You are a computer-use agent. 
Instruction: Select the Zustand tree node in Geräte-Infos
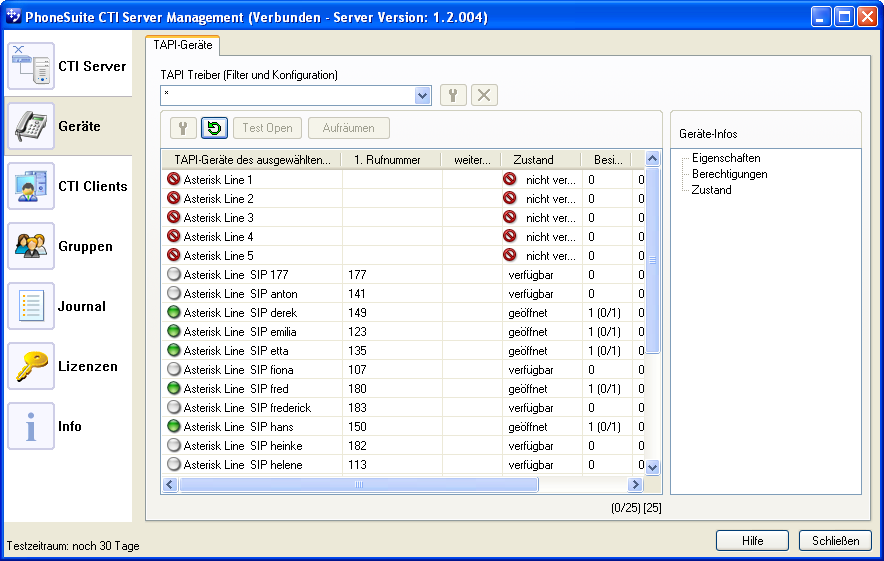pyautogui.click(x=712, y=190)
